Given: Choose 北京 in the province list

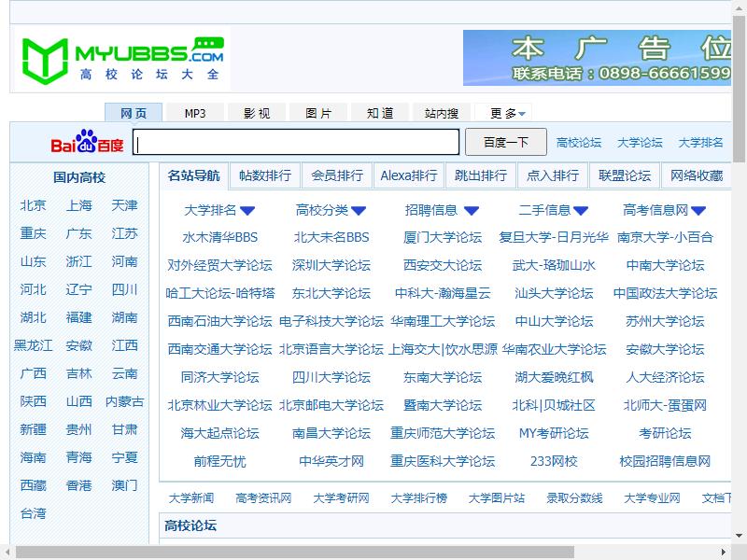Looking at the screenshot, I should 33,205.
